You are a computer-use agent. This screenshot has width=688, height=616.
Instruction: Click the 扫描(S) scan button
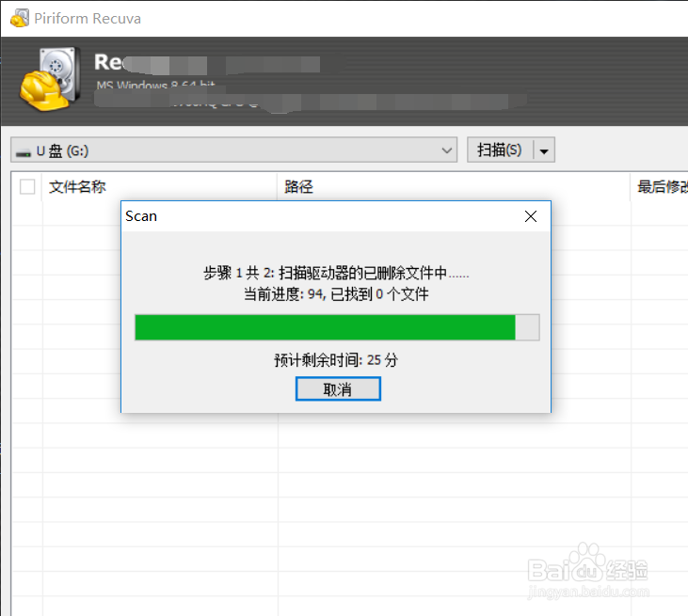point(500,150)
